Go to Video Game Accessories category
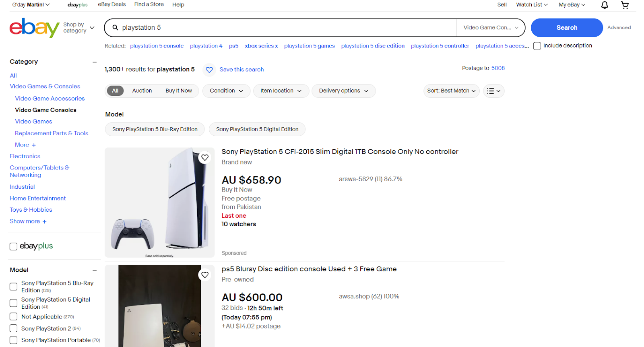644x347 pixels. point(50,99)
